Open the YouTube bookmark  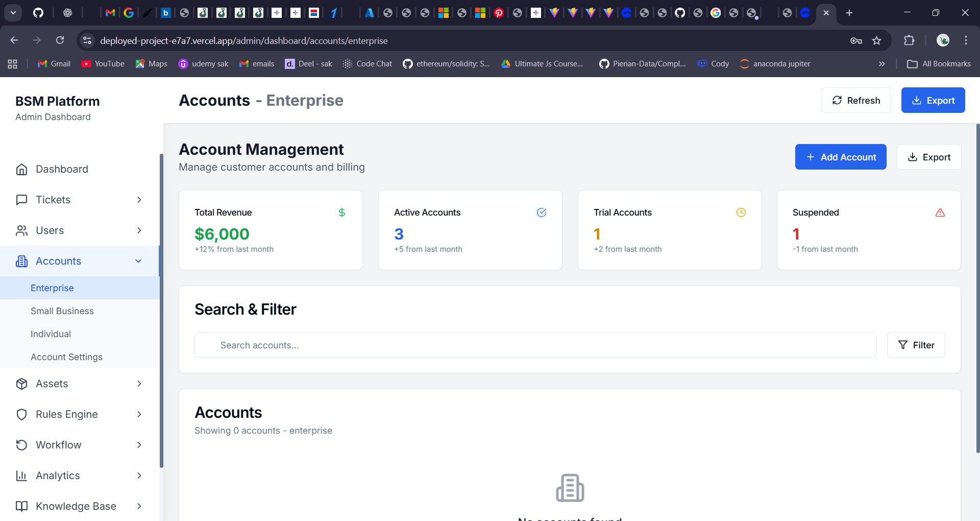point(103,64)
